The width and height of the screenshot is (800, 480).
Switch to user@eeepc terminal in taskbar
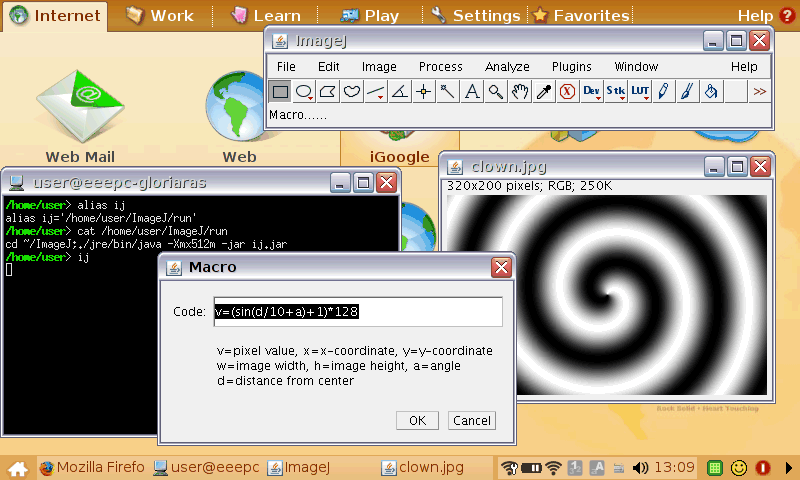click(x=206, y=467)
